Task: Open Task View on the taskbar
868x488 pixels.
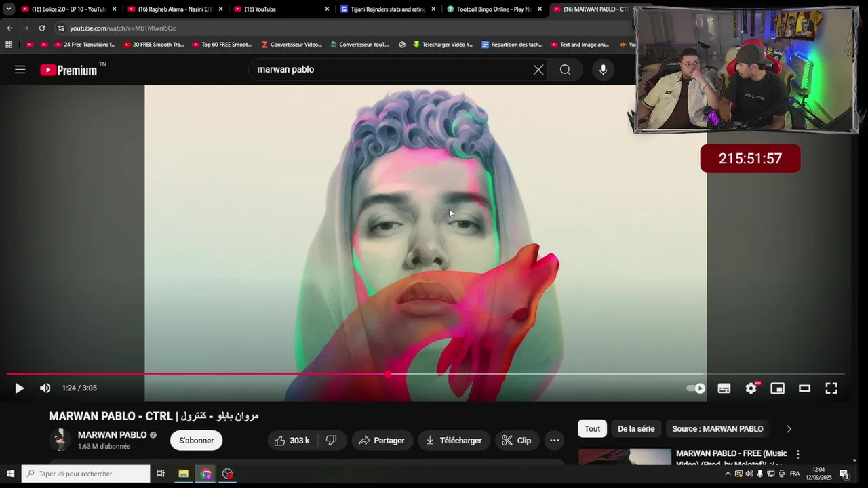Action: 161,474
